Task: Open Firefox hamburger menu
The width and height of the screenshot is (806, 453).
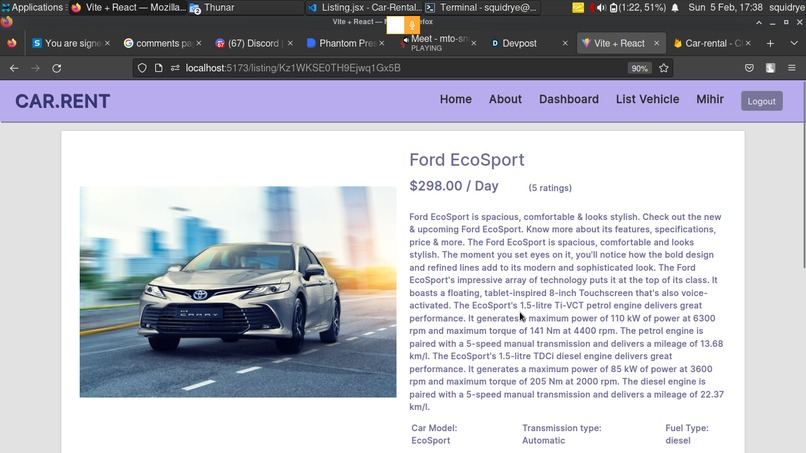Action: 792,68
